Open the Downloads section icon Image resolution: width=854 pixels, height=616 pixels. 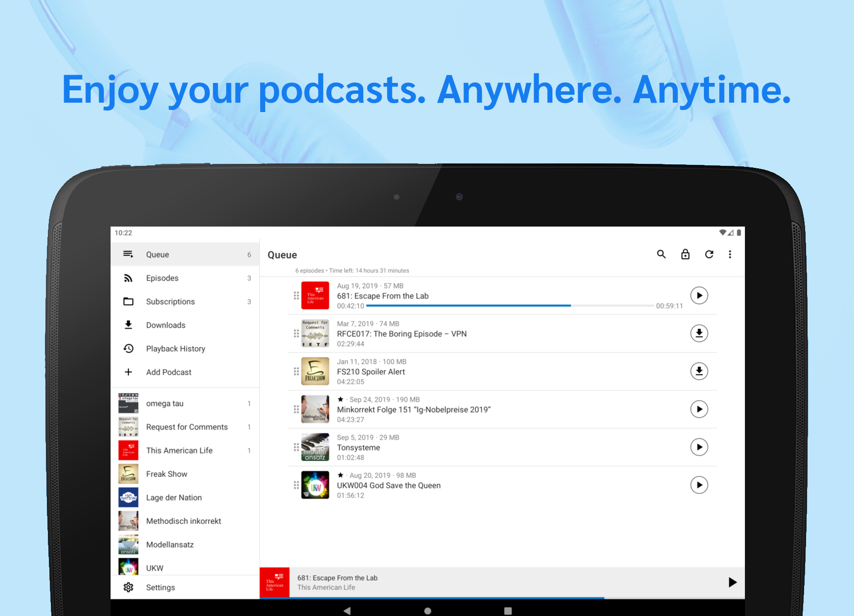point(128,325)
